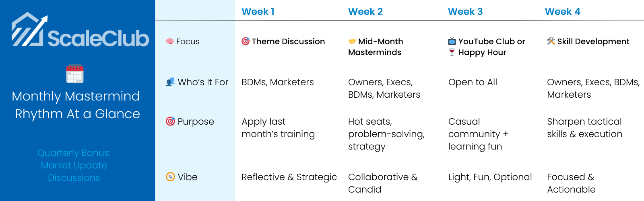Image resolution: width=644 pixels, height=201 pixels.
Task: Click the brain icon beside Focus
Action: tap(170, 41)
